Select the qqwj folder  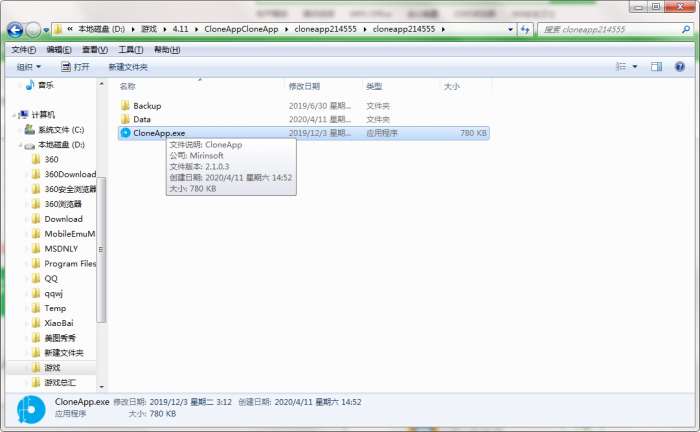[x=54, y=293]
